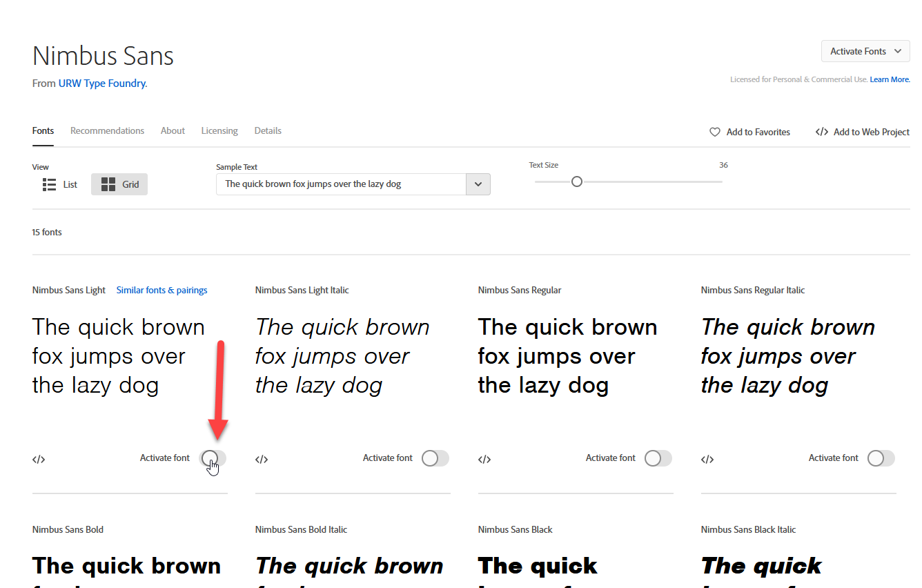This screenshot has width=922, height=588.
Task: Click the Nimbus Sans page title
Action: pos(103,56)
